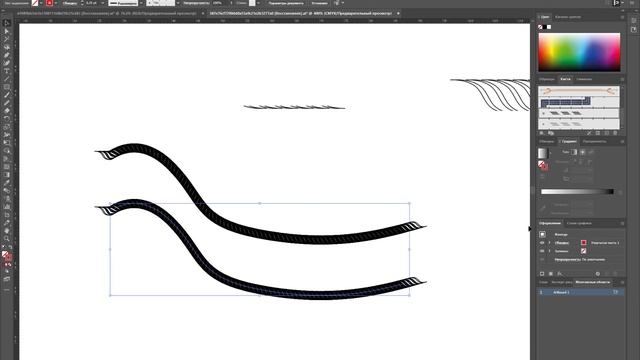This screenshot has width=640, height=360.
Task: Select the Type tool
Action: pos(7,71)
